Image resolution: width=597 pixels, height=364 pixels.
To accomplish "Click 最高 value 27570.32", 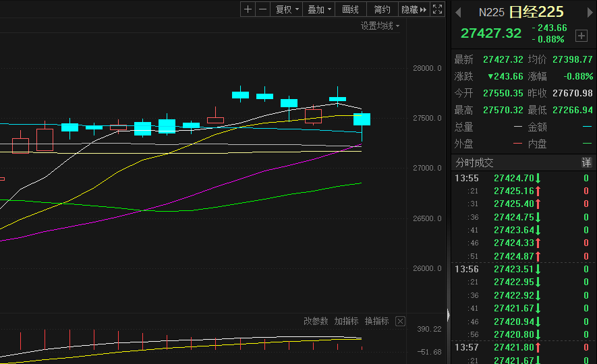I will point(503,111).
